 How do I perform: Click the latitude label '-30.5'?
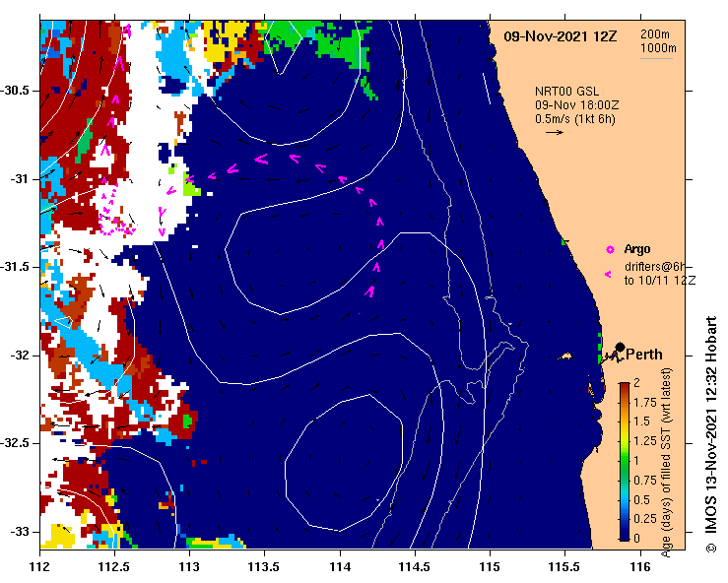point(14,91)
